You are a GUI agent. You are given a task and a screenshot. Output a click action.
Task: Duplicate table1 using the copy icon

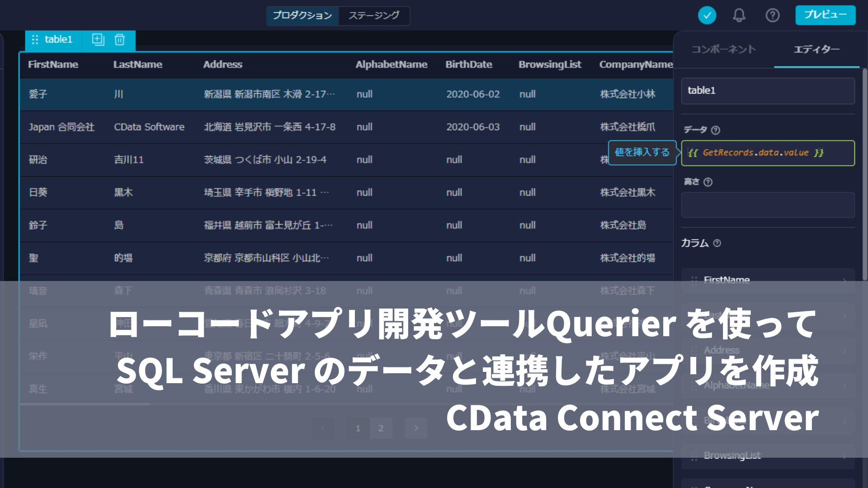tap(97, 40)
